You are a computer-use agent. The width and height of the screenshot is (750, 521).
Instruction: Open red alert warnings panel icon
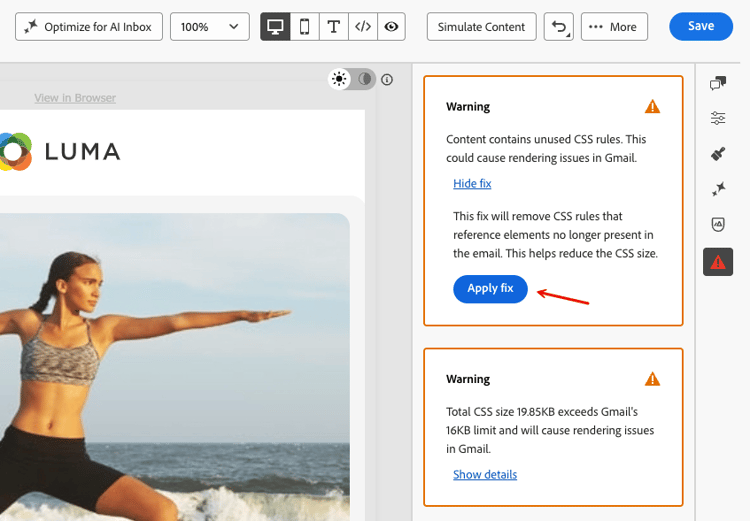[717, 262]
